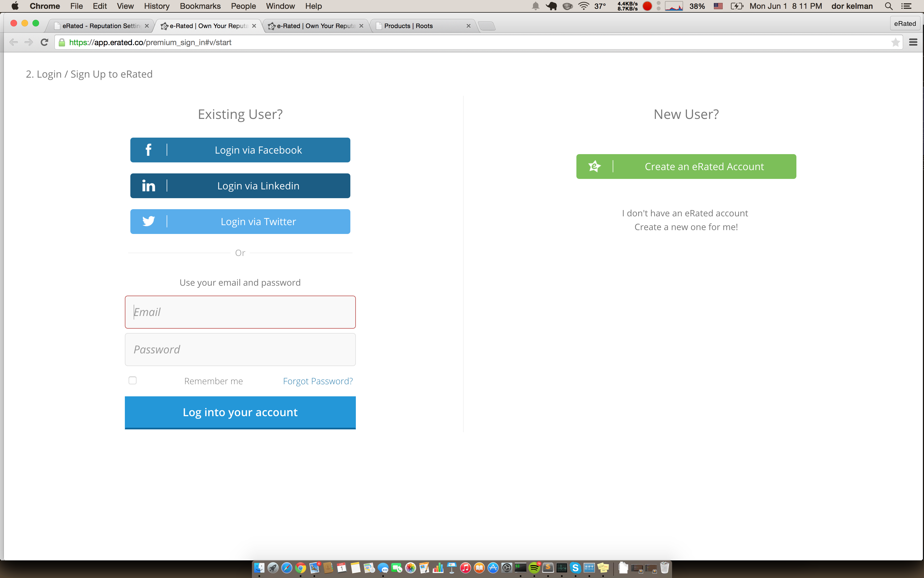Open the Chrome hamburger menu
Image resolution: width=924 pixels, height=578 pixels.
pyautogui.click(x=913, y=42)
